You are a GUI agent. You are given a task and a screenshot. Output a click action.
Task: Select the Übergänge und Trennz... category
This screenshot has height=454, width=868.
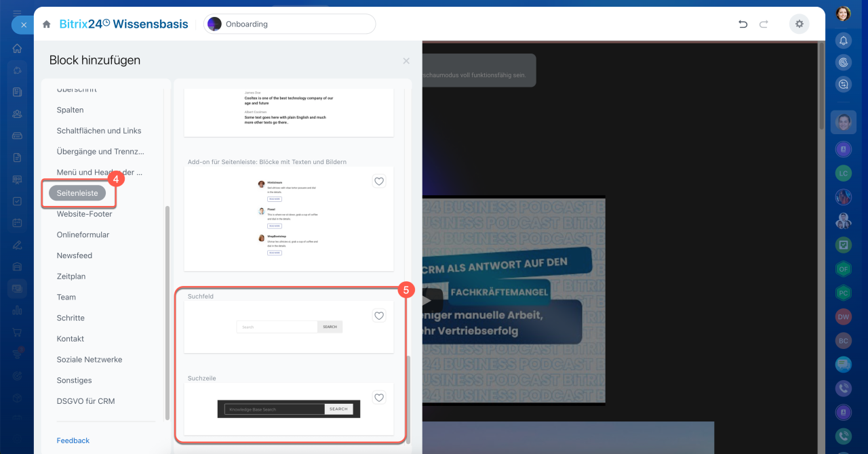(100, 151)
